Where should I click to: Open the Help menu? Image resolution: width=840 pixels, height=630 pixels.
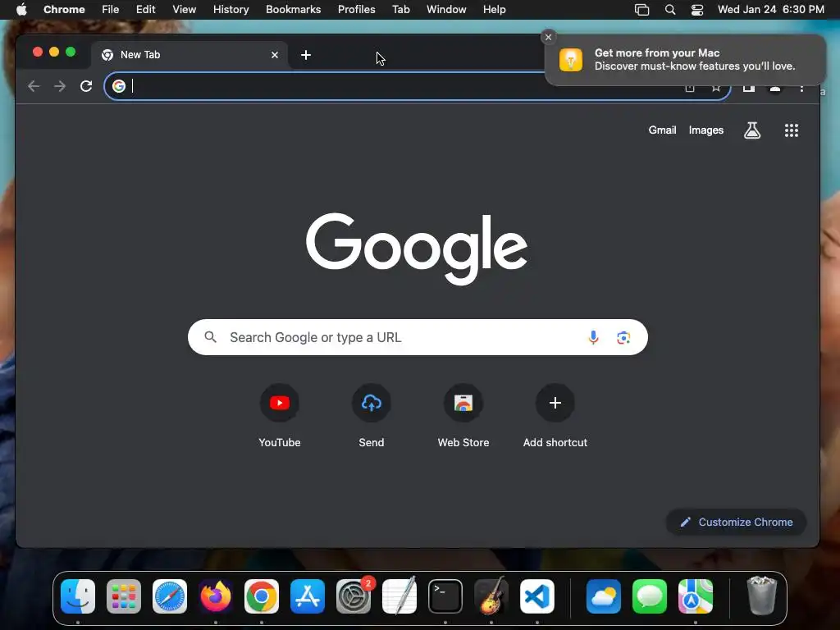click(x=494, y=10)
